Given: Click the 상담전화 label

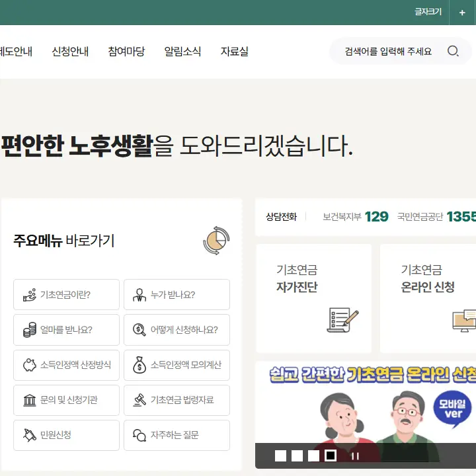Looking at the screenshot, I should point(281,217).
